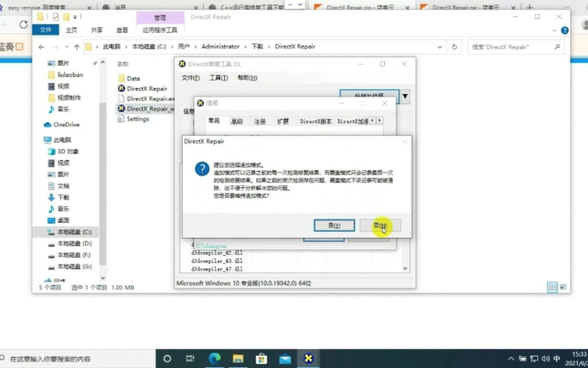Click Administrator in the address breadcrumb
This screenshot has height=368, width=588.
click(x=221, y=46)
